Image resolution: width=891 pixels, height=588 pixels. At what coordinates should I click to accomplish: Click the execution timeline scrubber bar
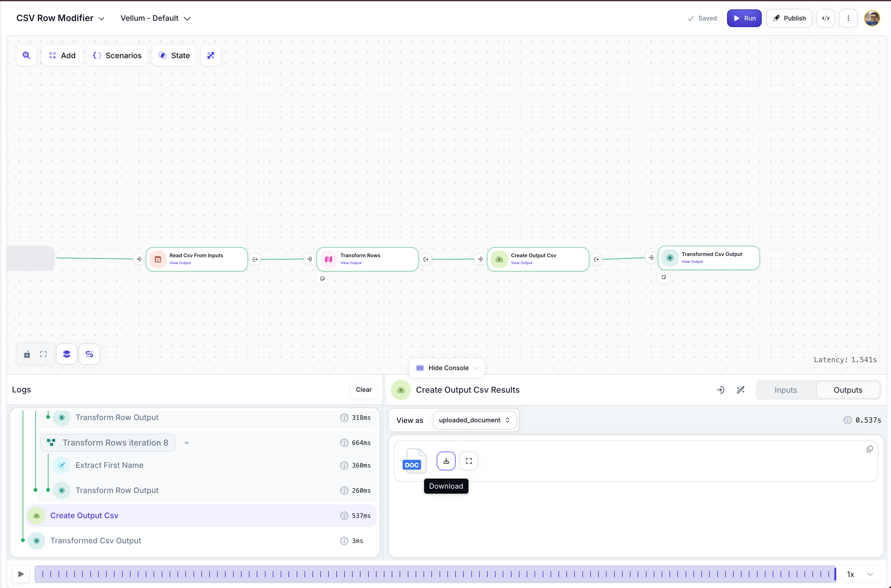[x=435, y=574]
